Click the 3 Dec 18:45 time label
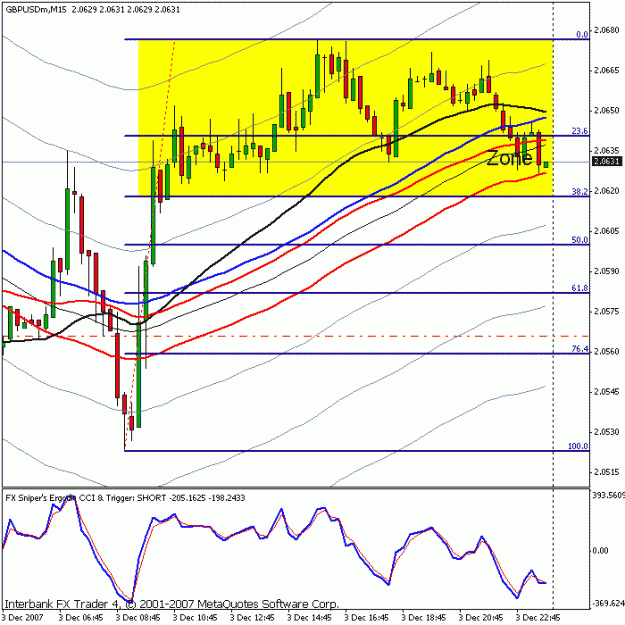 pos(424,618)
